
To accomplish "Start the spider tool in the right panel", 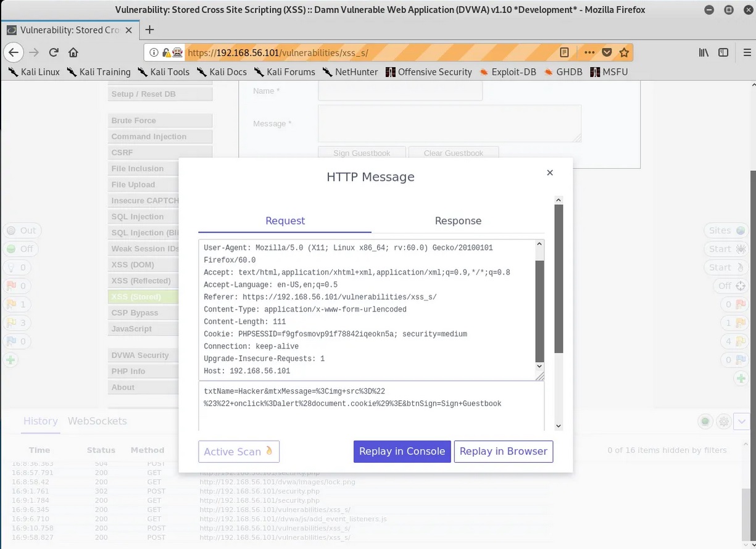I will click(727, 249).
